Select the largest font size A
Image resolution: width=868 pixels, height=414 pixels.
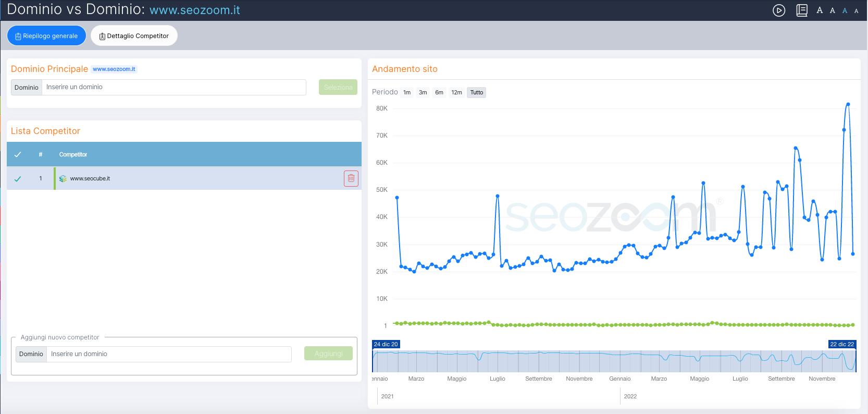[820, 10]
